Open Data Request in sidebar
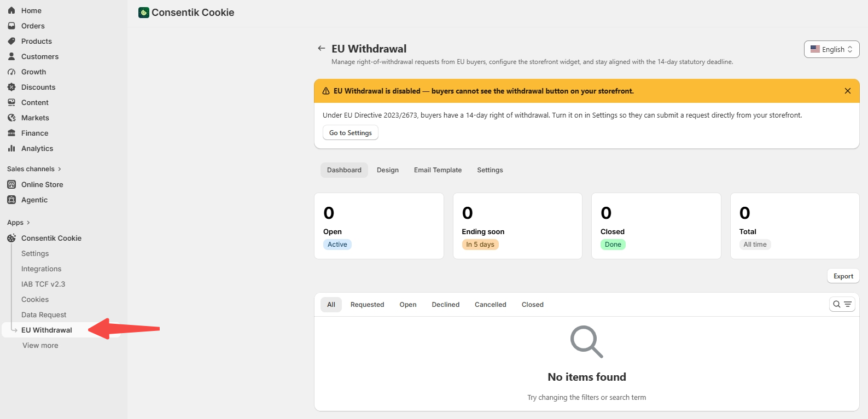868x419 pixels. point(44,315)
